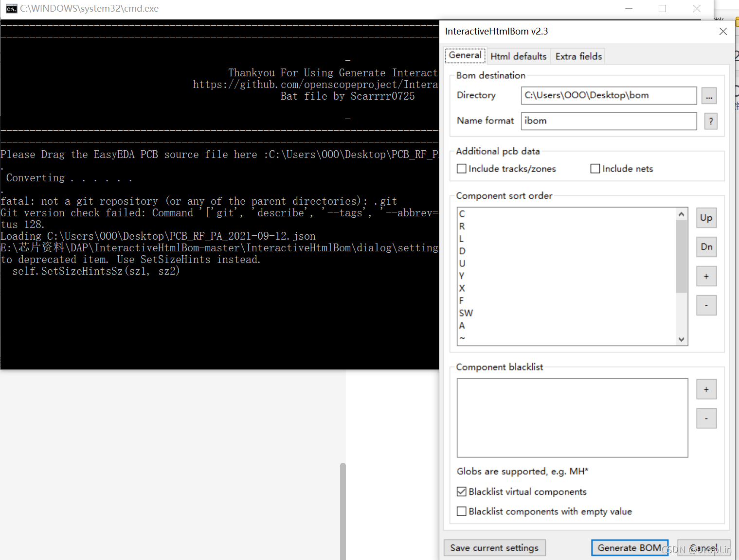Click inside the component blacklist box
This screenshot has height=560, width=739.
point(572,418)
